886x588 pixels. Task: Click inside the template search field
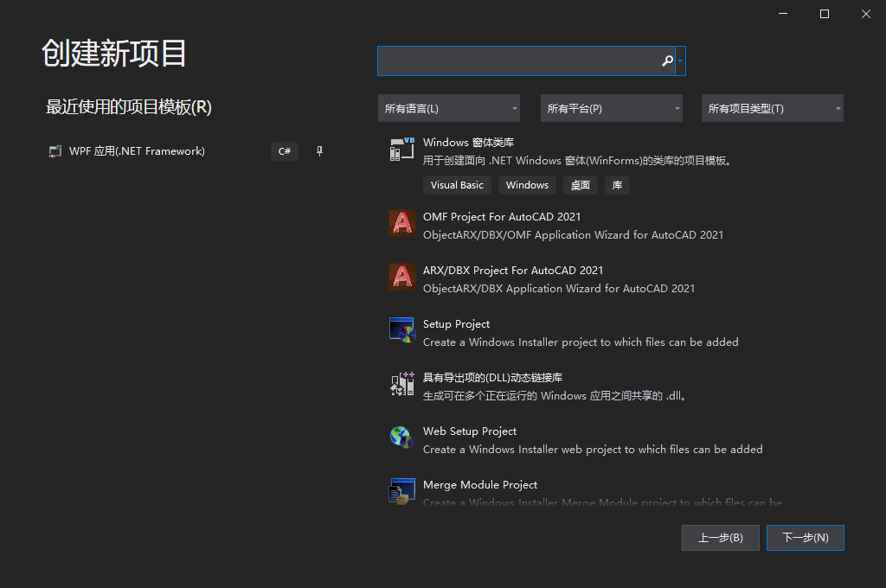pyautogui.click(x=519, y=61)
